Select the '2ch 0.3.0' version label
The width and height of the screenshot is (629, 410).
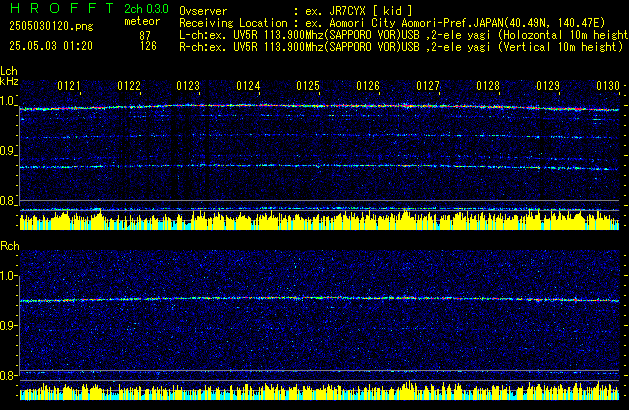(x=146, y=9)
